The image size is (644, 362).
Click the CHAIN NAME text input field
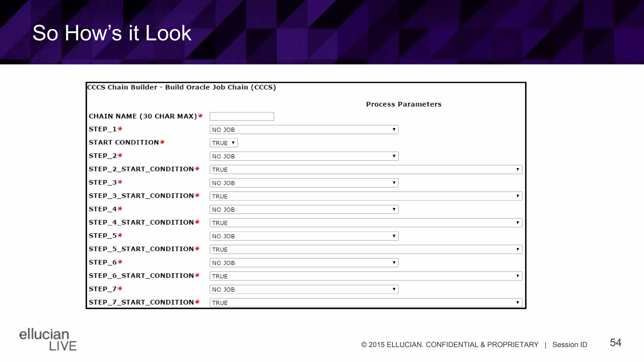241,116
